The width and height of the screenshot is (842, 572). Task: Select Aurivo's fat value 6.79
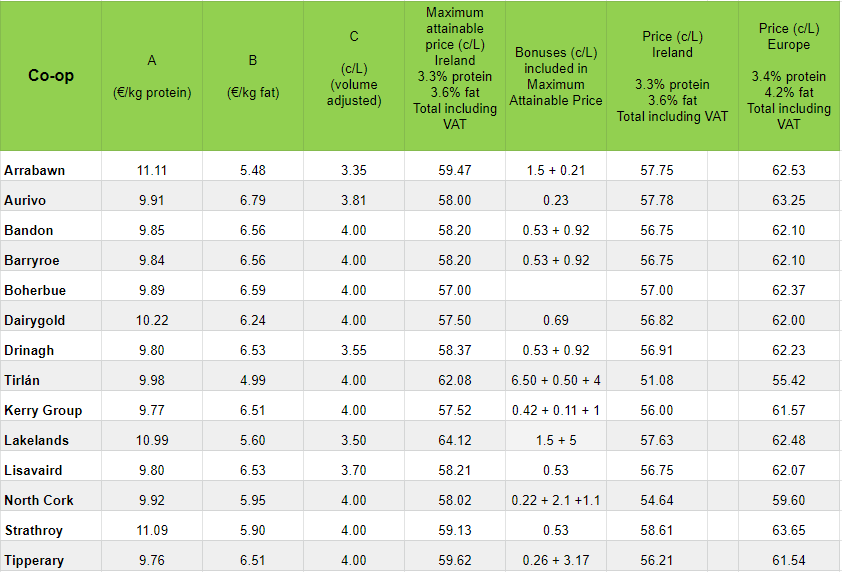pyautogui.click(x=253, y=200)
